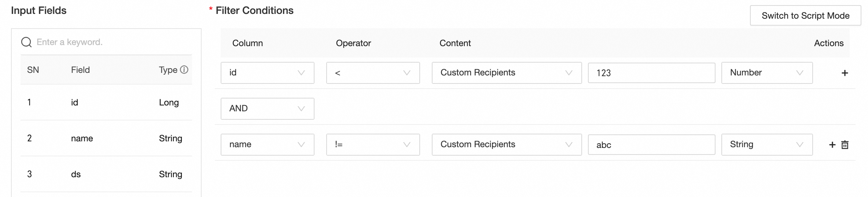Expand the AND logic dropdown
Image resolution: width=868 pixels, height=197 pixels.
267,109
